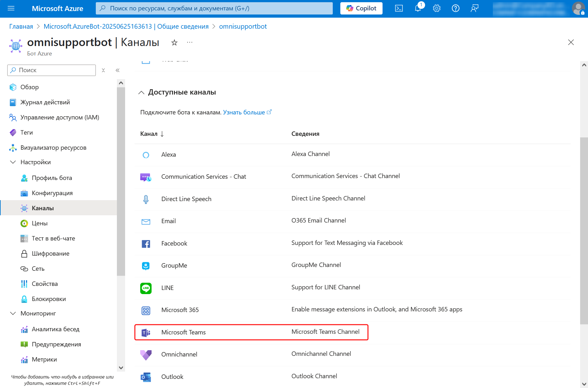Follow the Узнать больше link

tap(247, 113)
